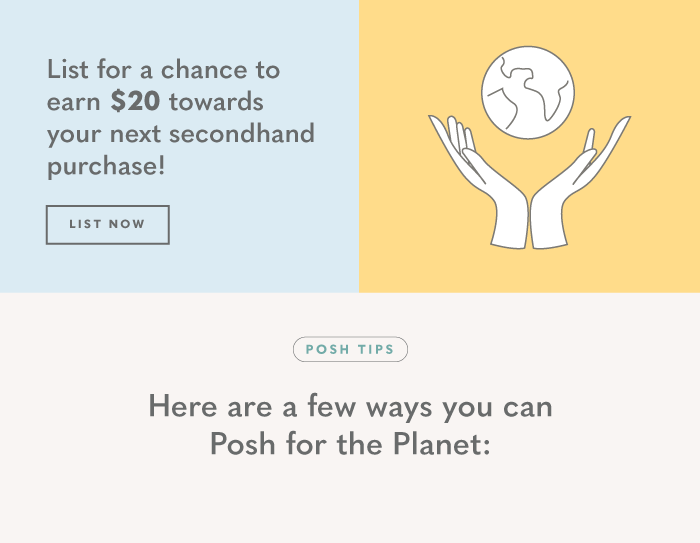
Task: Select the 'your next secondhand' text line
Action: [x=181, y=134]
